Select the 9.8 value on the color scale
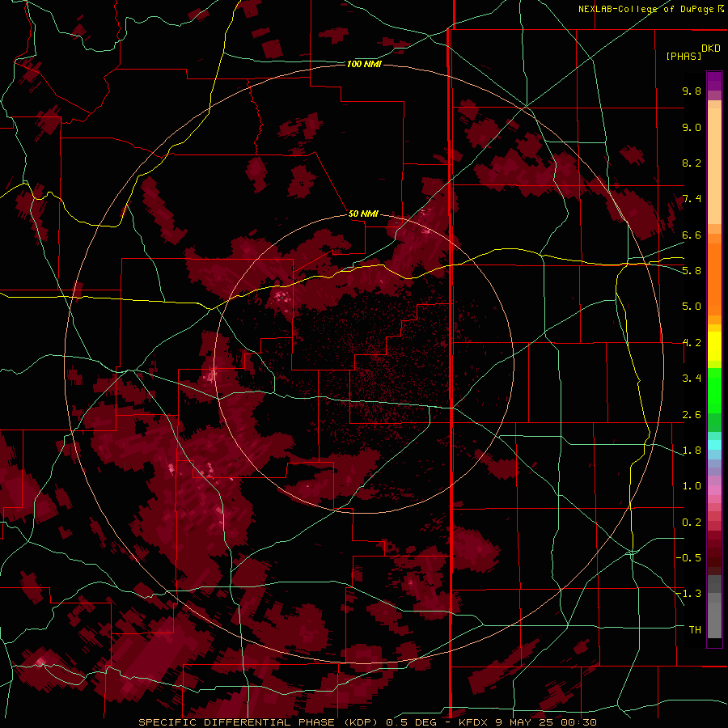The image size is (728, 728). 692,91
